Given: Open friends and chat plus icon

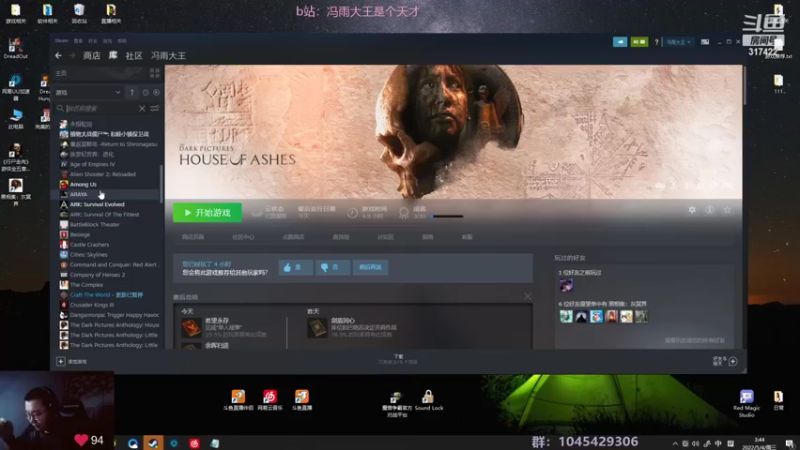Looking at the screenshot, I should 733,361.
